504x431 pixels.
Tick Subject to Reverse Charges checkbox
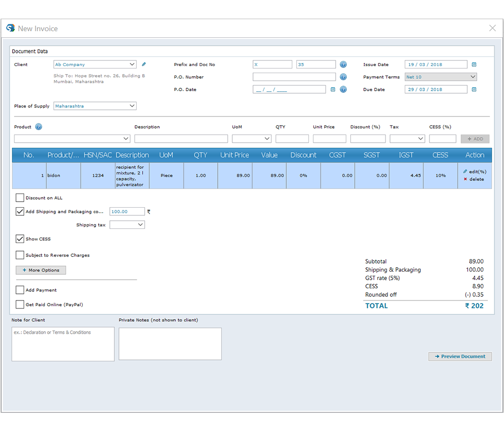tap(20, 255)
